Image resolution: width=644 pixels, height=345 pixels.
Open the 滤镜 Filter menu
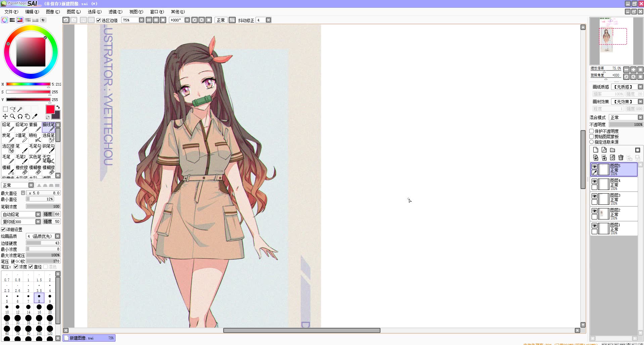[115, 12]
